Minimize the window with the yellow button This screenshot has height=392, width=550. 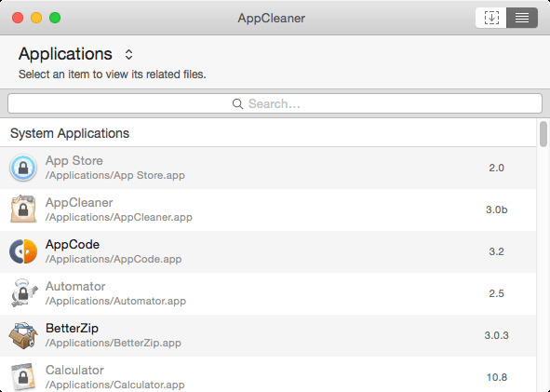tap(36, 18)
